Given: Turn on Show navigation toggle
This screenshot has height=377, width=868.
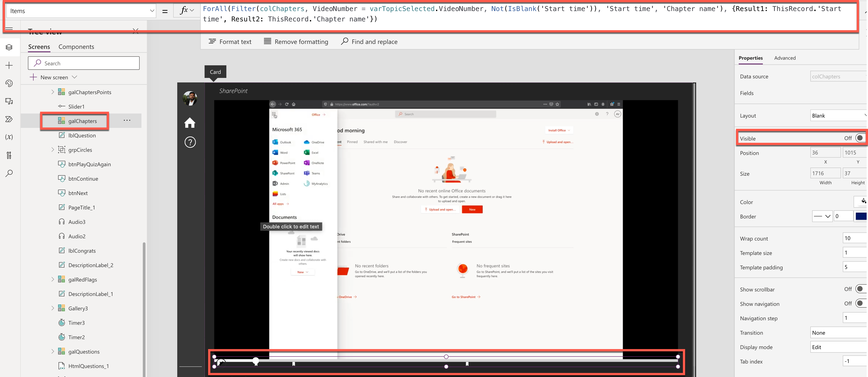Looking at the screenshot, I should click(860, 304).
